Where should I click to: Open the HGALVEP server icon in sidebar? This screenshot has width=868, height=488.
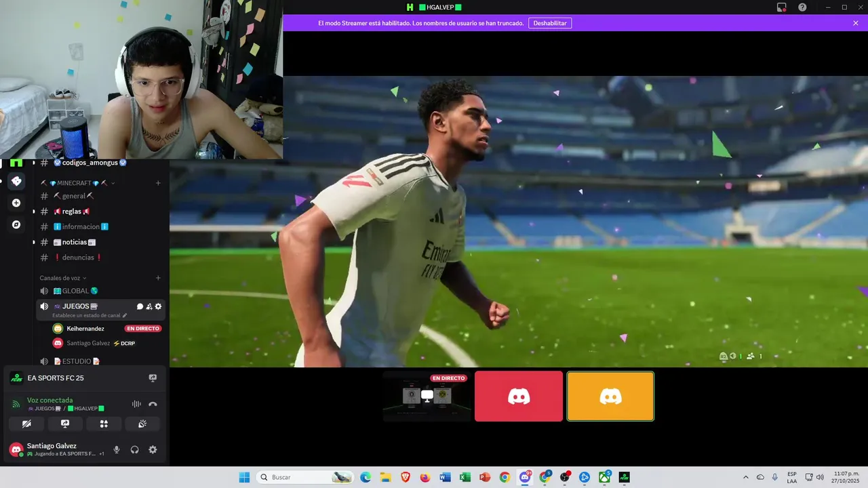(x=16, y=163)
